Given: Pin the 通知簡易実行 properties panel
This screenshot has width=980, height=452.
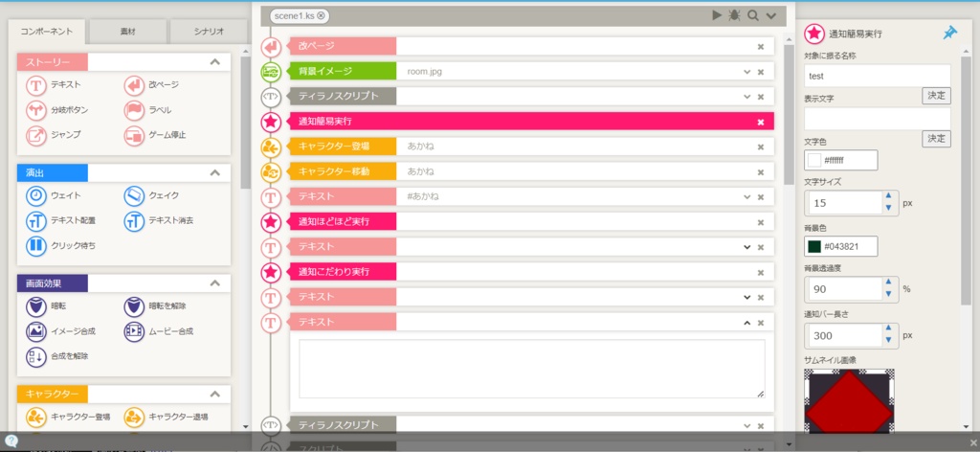Looking at the screenshot, I should point(950,34).
